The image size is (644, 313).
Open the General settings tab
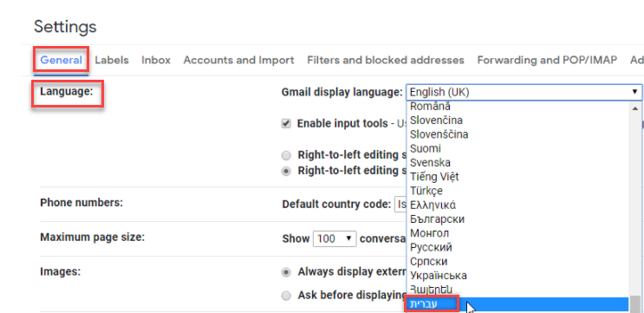(62, 61)
